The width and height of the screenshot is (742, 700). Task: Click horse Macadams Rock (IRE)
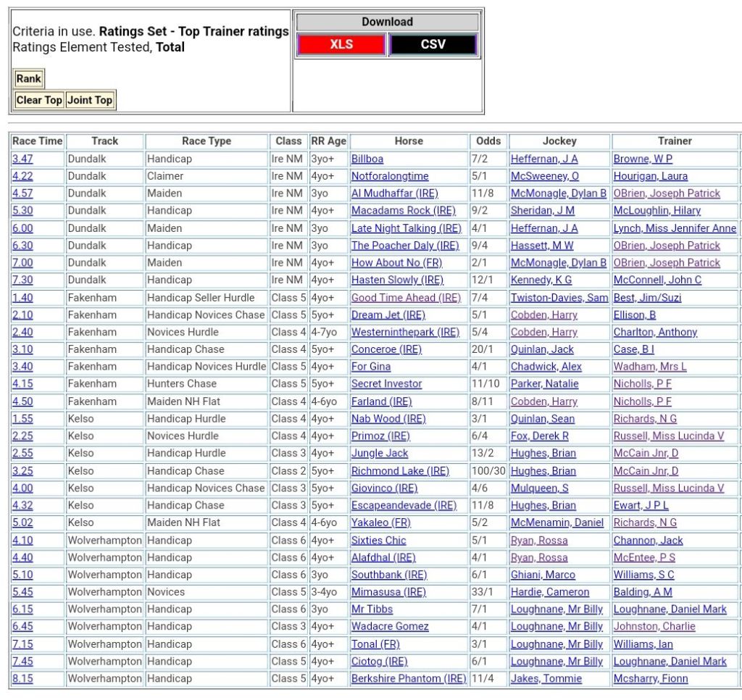[x=404, y=211]
